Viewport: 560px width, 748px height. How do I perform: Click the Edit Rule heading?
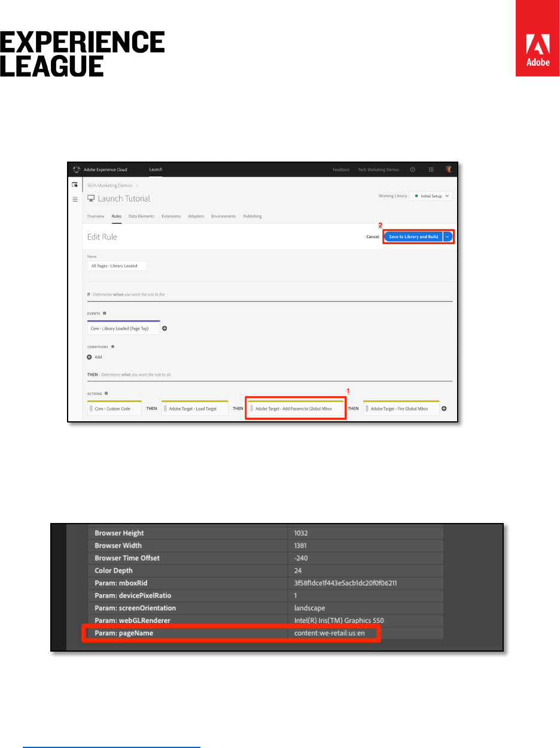pos(102,237)
